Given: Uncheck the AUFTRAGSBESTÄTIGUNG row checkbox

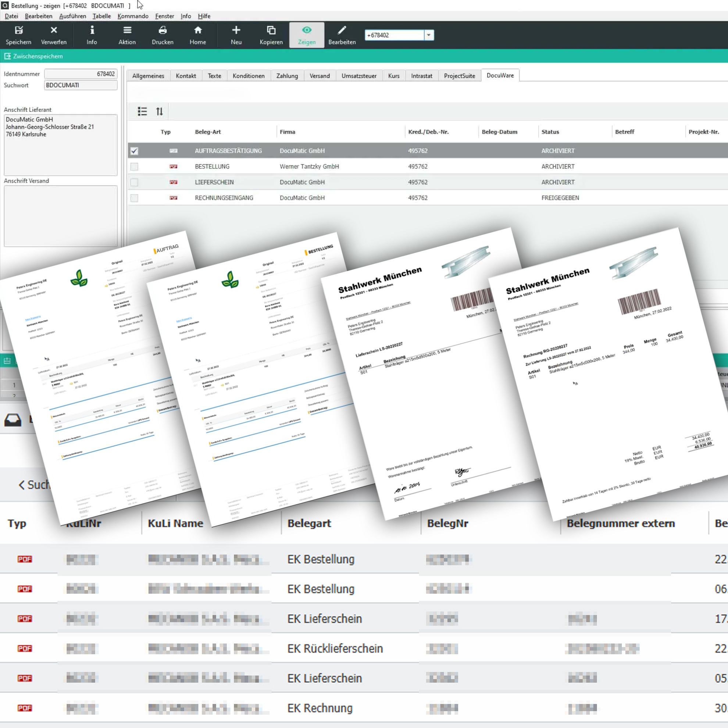Looking at the screenshot, I should (x=134, y=151).
